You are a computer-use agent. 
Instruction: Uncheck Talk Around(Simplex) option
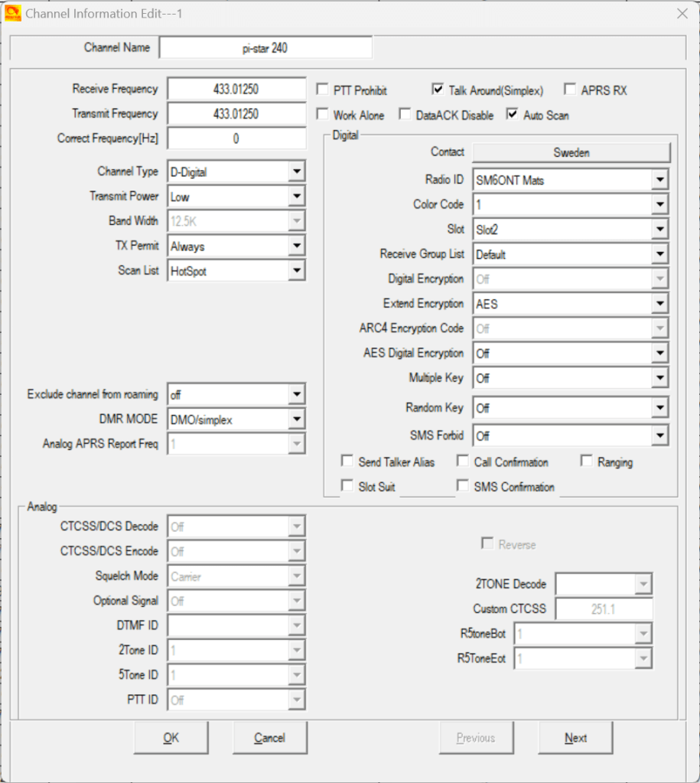point(438,90)
